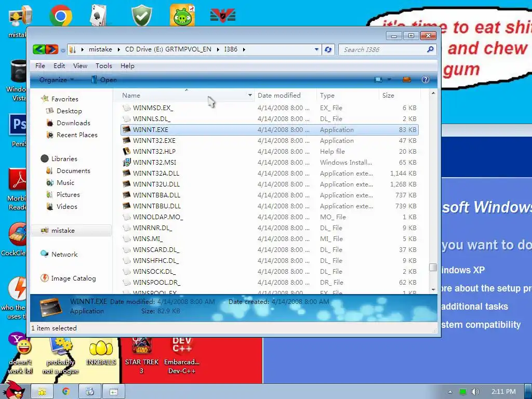532x399 pixels.
Task: Click the mistake breadcrumb segment
Action: coord(100,49)
